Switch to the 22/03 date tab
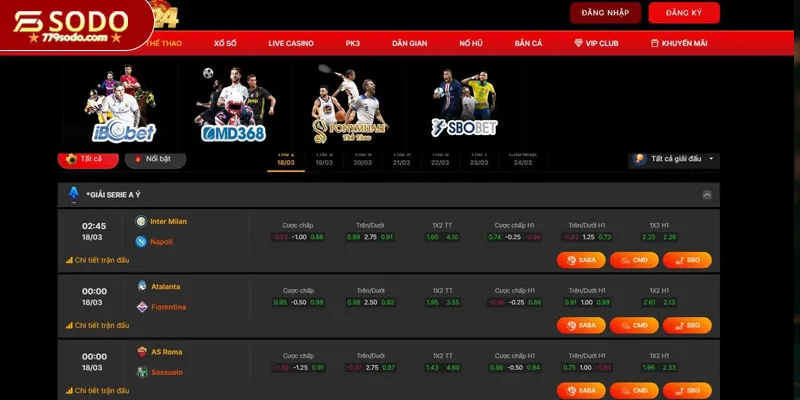 (440, 160)
